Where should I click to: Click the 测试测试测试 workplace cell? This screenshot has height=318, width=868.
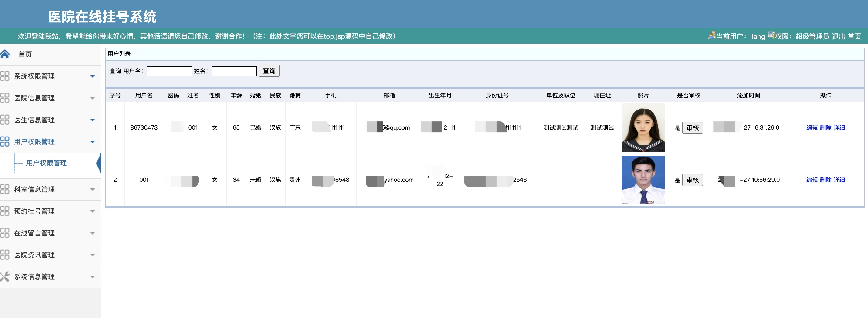(561, 128)
